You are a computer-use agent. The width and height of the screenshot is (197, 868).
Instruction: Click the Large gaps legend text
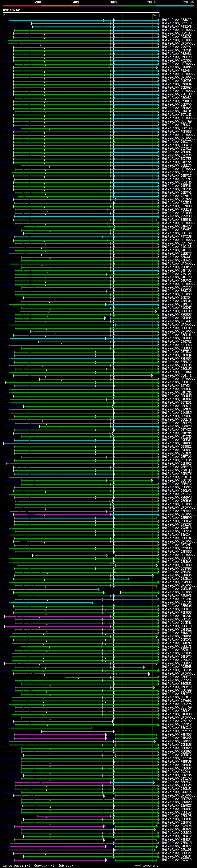[x=38, y=866]
